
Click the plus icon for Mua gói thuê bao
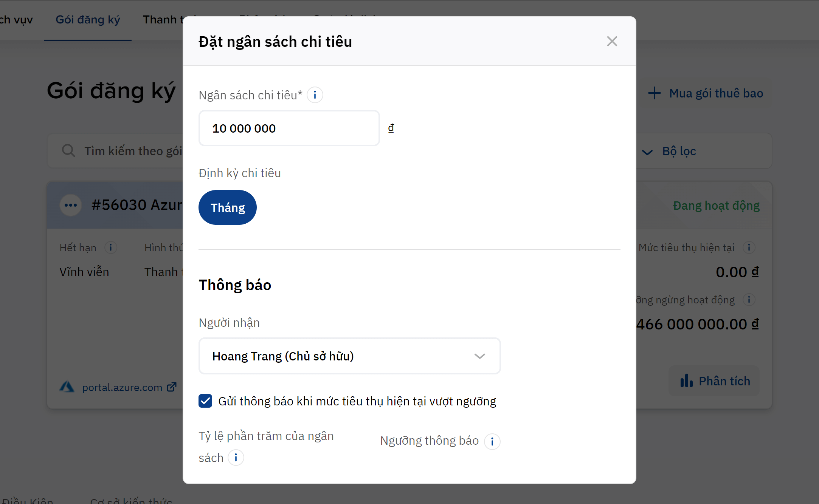coord(654,93)
